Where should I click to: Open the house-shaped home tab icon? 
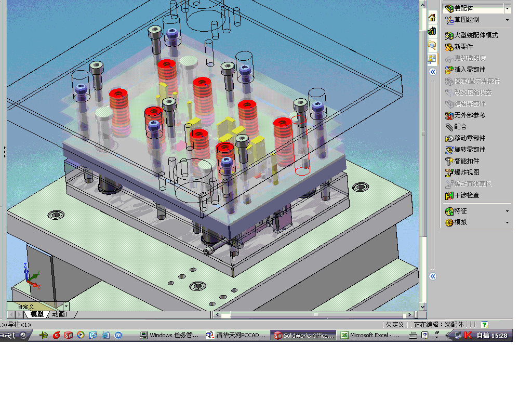(x=432, y=18)
